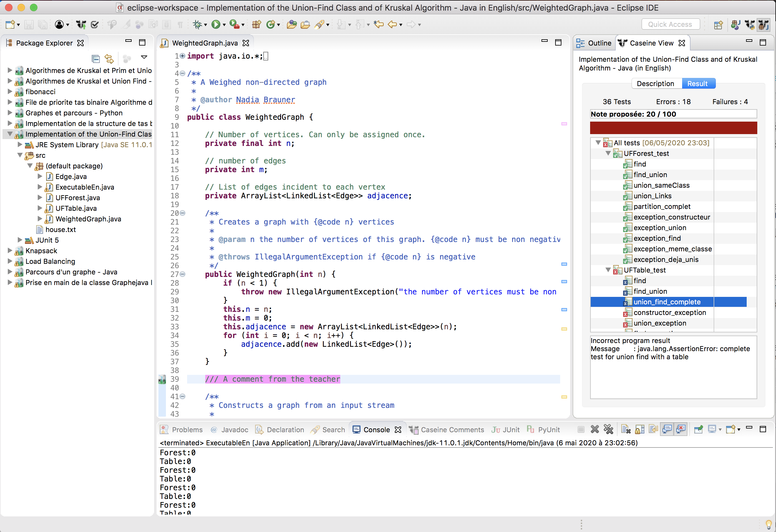Click the Open Perspective icon
Viewport: 776px width, 532px height.
pyautogui.click(x=718, y=25)
